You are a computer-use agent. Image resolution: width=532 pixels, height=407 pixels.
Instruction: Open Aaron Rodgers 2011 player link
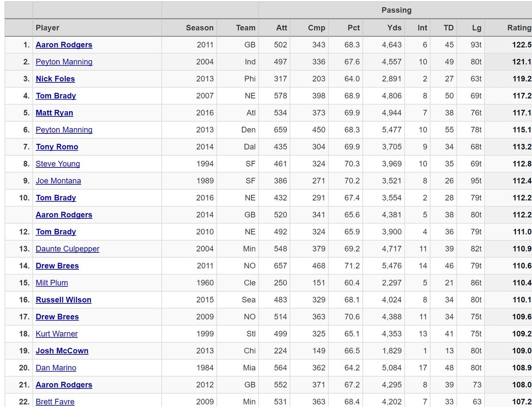pyautogui.click(x=64, y=45)
